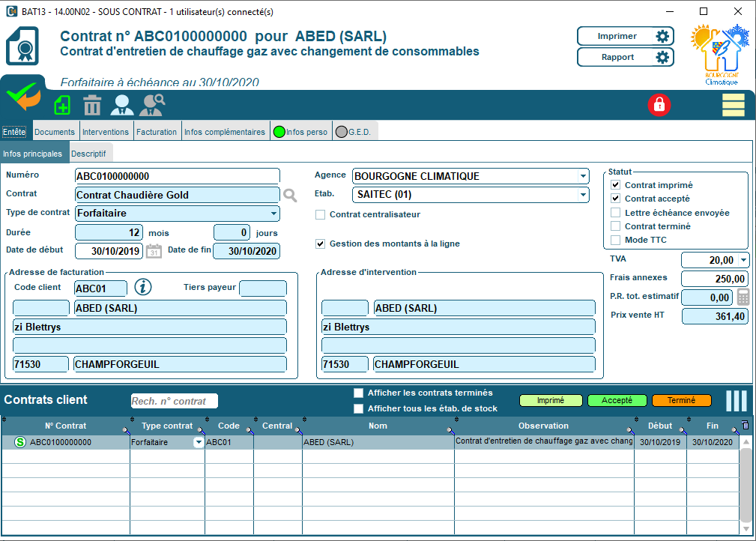Switch to the Facturation tab

pos(157,132)
